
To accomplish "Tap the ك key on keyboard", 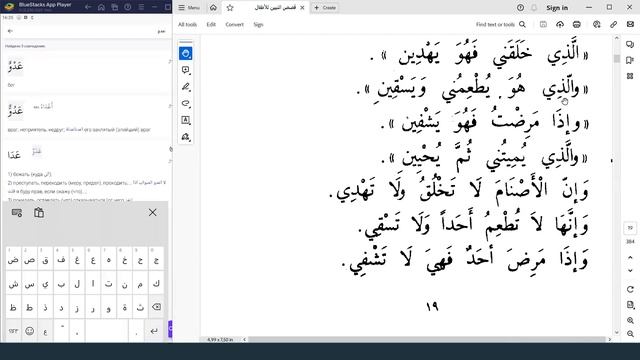I will [156, 283].
